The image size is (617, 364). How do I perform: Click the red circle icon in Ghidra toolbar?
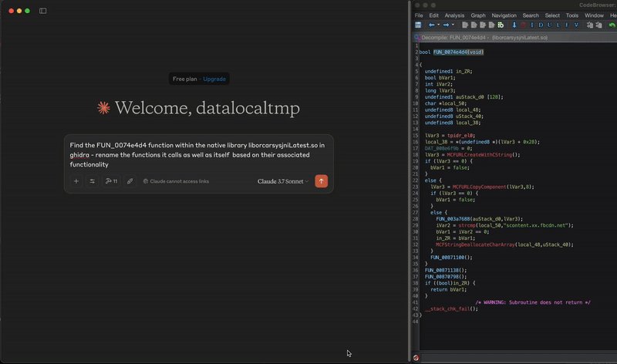pyautogui.click(x=524, y=25)
